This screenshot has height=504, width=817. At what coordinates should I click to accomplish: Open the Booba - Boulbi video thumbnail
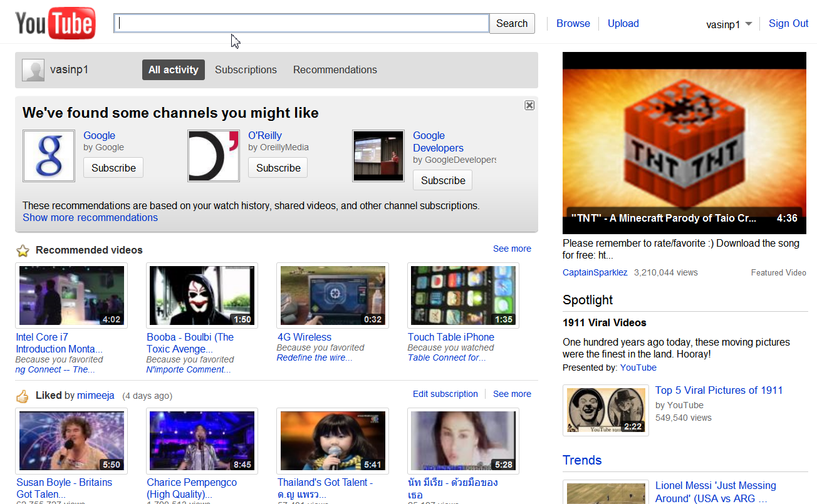click(202, 296)
